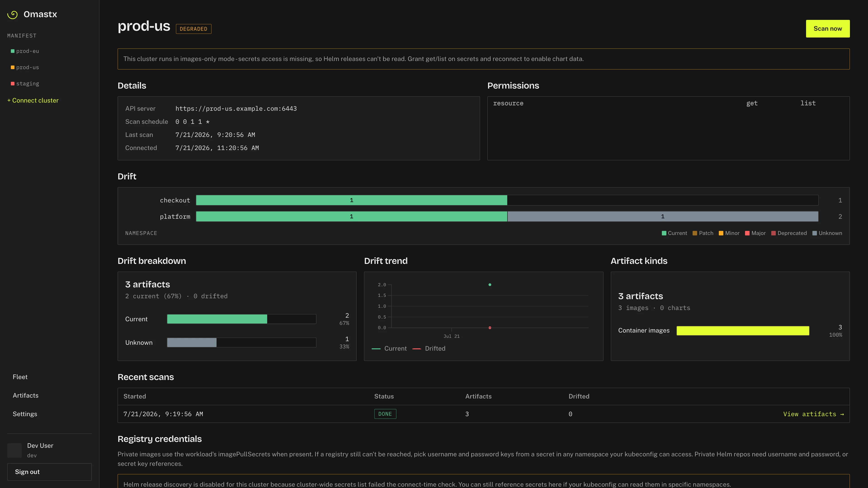Toggle Drifted series in Drift trend legend
The image size is (868, 488).
429,349
